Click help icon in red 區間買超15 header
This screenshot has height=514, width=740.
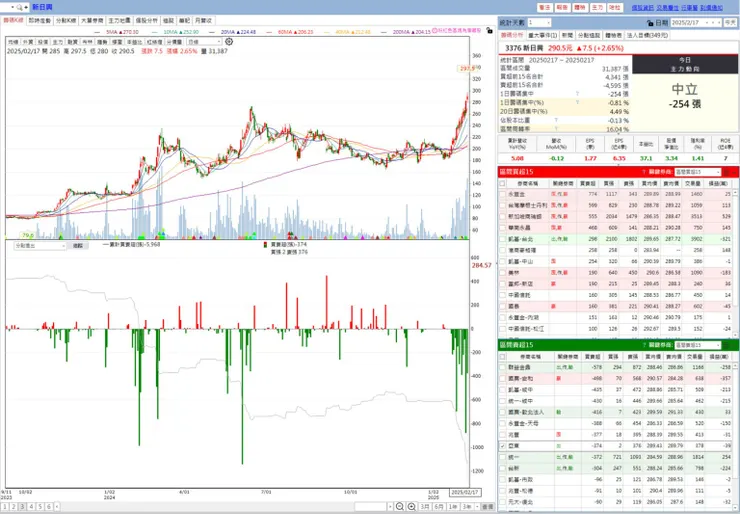(644, 172)
